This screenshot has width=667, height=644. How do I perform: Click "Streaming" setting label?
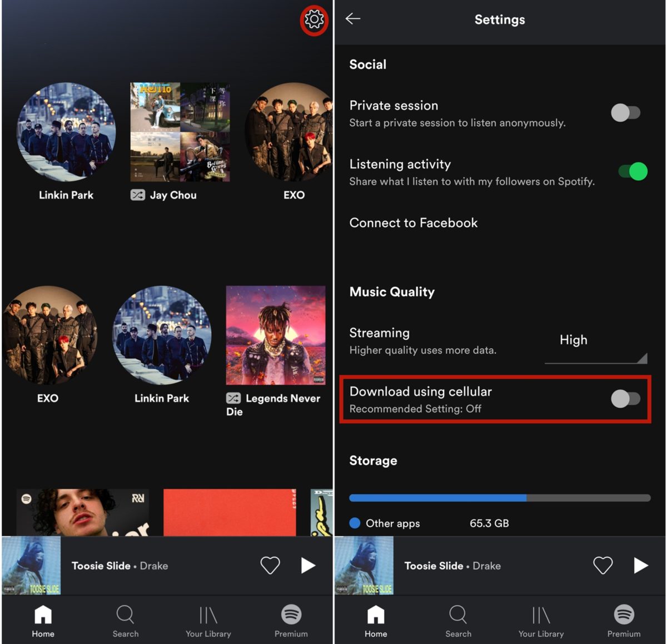coord(380,333)
